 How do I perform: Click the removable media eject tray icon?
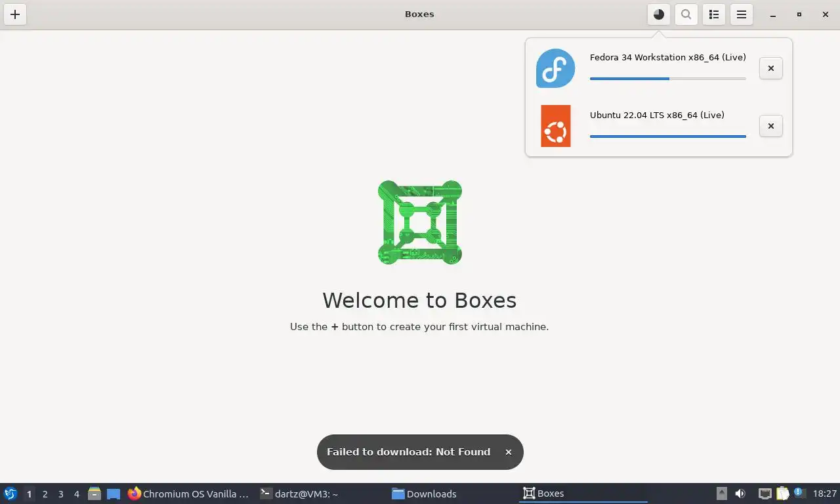[722, 493]
